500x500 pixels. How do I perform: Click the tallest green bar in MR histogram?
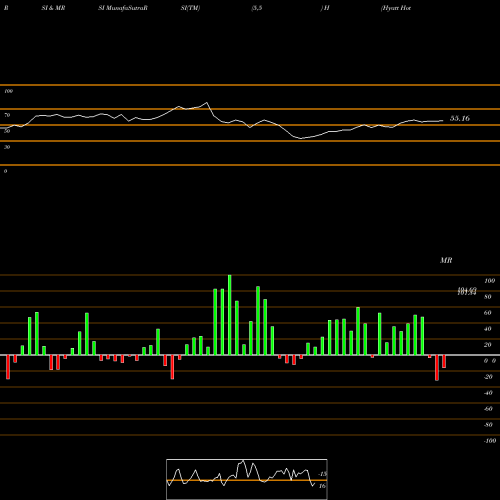pos(230,315)
